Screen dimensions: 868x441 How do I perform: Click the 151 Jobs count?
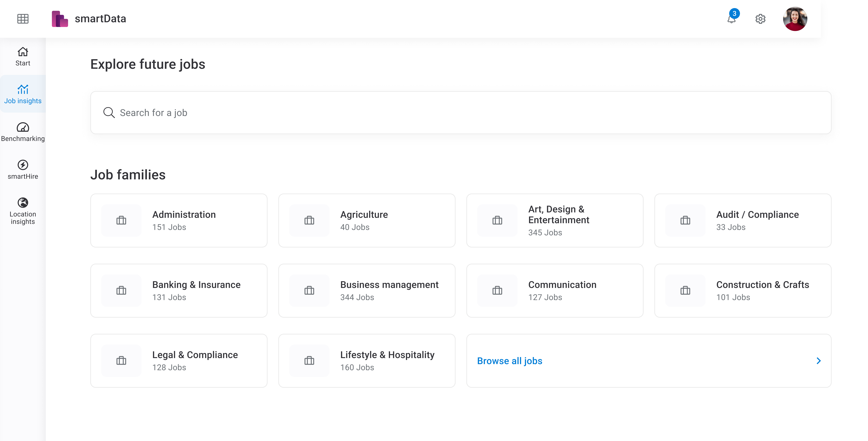click(169, 227)
